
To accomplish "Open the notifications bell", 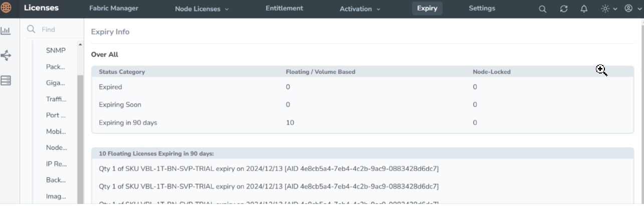I will tap(584, 9).
